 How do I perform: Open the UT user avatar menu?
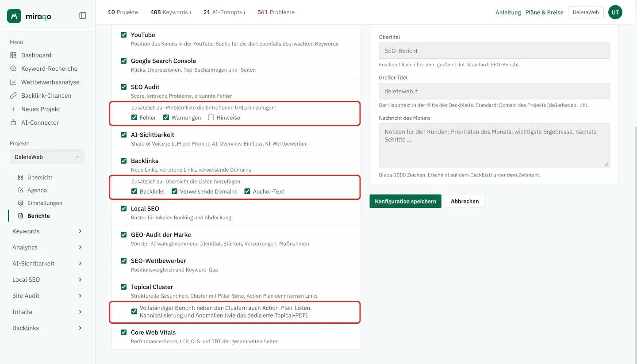[615, 12]
